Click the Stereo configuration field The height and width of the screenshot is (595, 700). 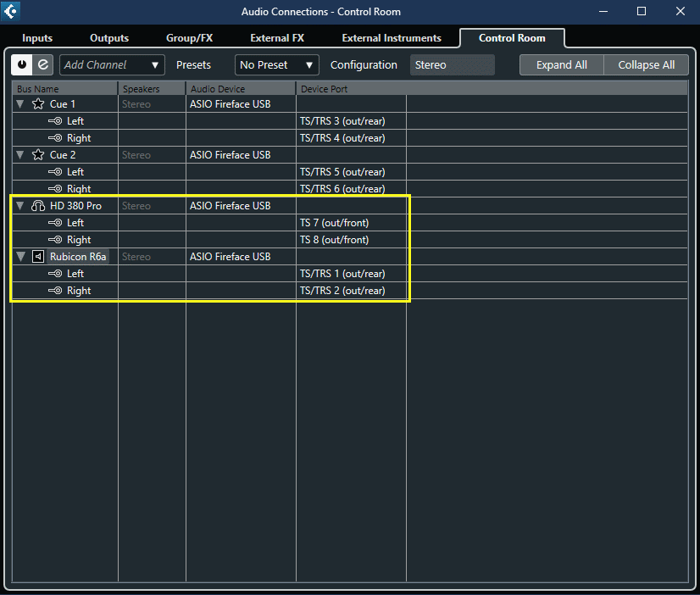click(x=453, y=65)
